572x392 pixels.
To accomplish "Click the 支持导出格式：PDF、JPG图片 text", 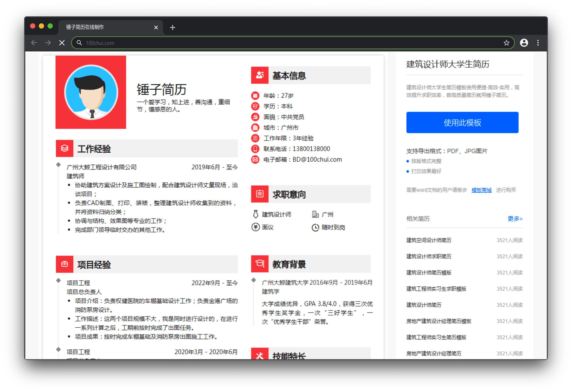I will pos(447,151).
